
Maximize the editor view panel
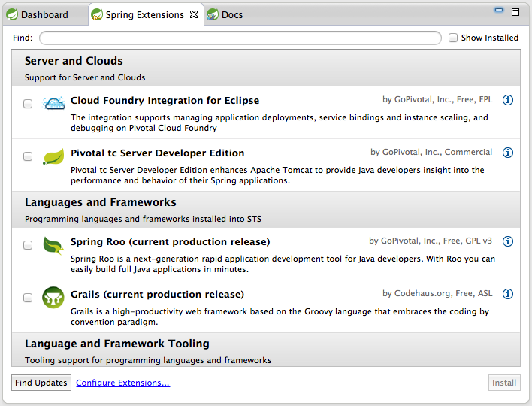point(515,12)
